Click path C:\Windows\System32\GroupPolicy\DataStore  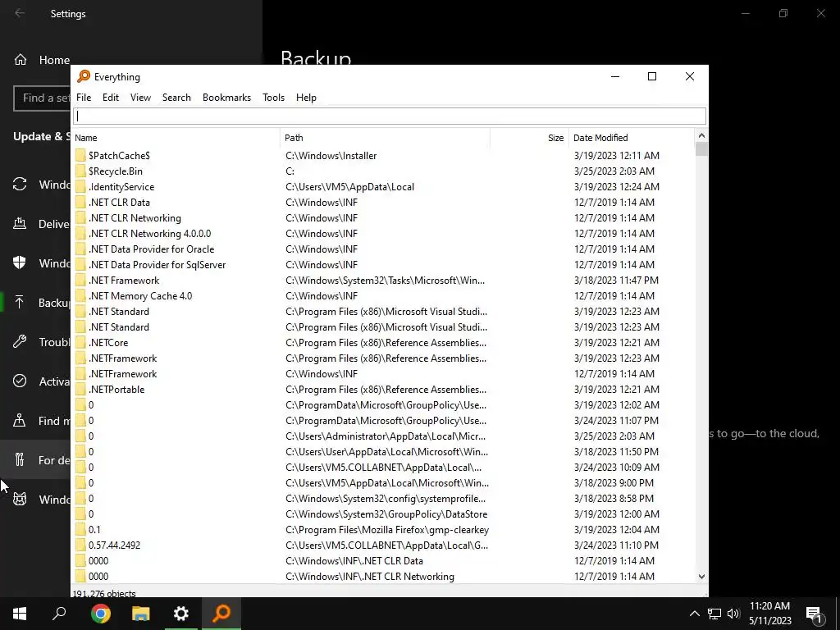(x=387, y=514)
